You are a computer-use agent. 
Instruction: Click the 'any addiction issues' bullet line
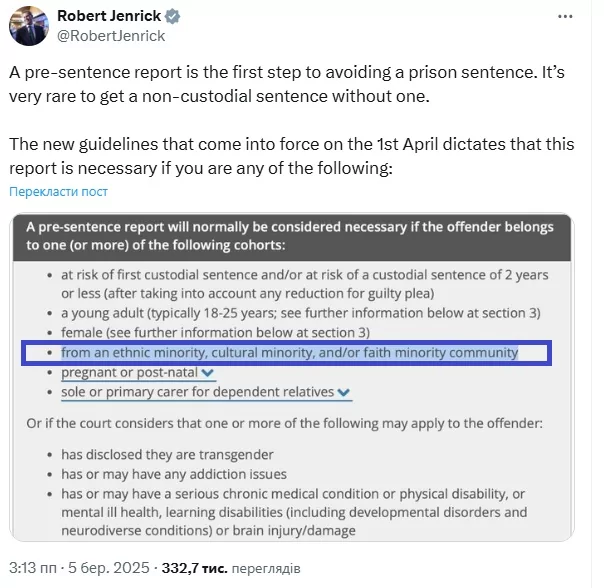click(174, 474)
